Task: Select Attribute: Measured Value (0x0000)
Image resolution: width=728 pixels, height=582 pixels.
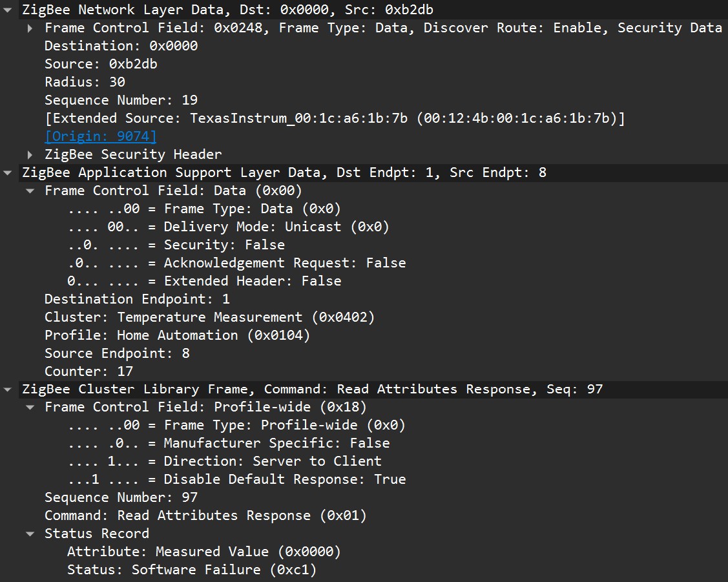Action: point(204,552)
